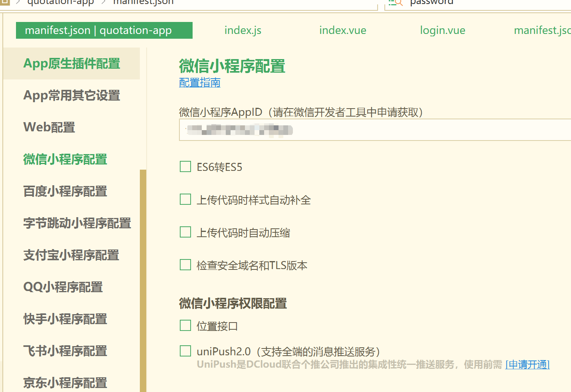Enable the ES6转ES5 checkbox
Image resolution: width=571 pixels, height=392 pixels.
pos(185,166)
